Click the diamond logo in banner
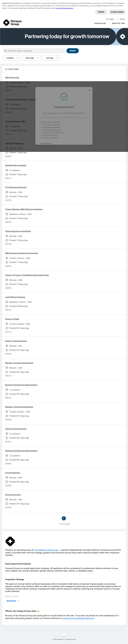The image size is (128, 644). click(x=122, y=37)
